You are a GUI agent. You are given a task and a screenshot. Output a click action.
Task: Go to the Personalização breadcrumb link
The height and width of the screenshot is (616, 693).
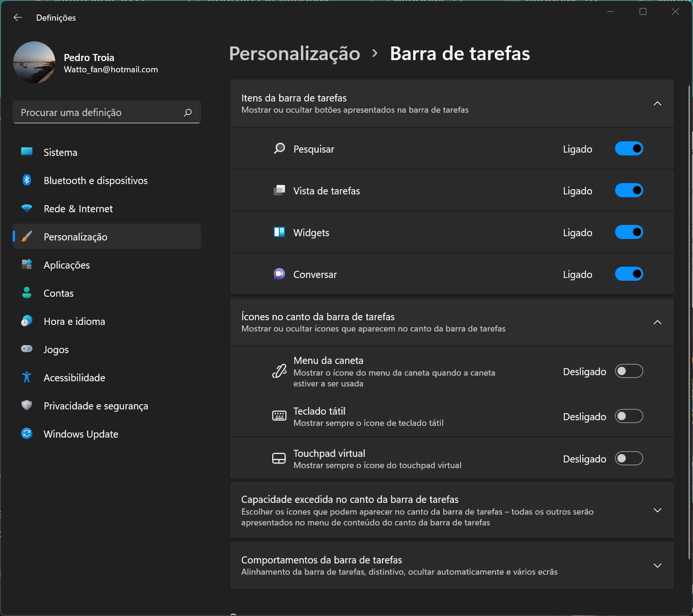pyautogui.click(x=294, y=54)
